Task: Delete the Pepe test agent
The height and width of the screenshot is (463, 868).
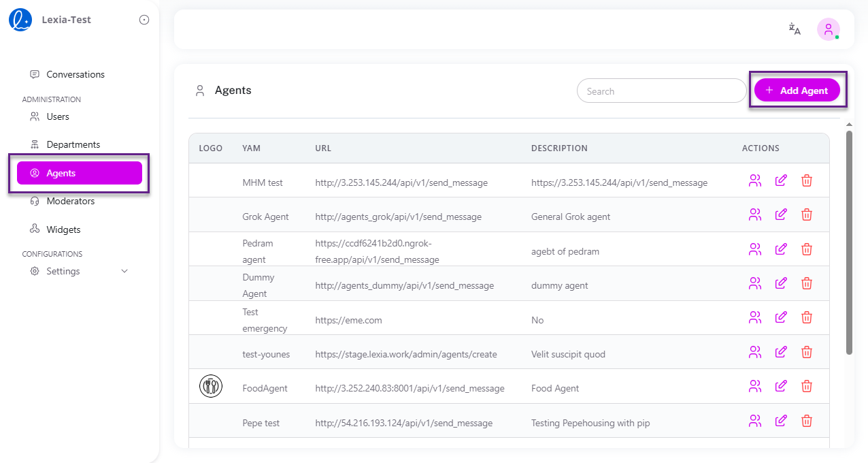Action: (x=807, y=420)
